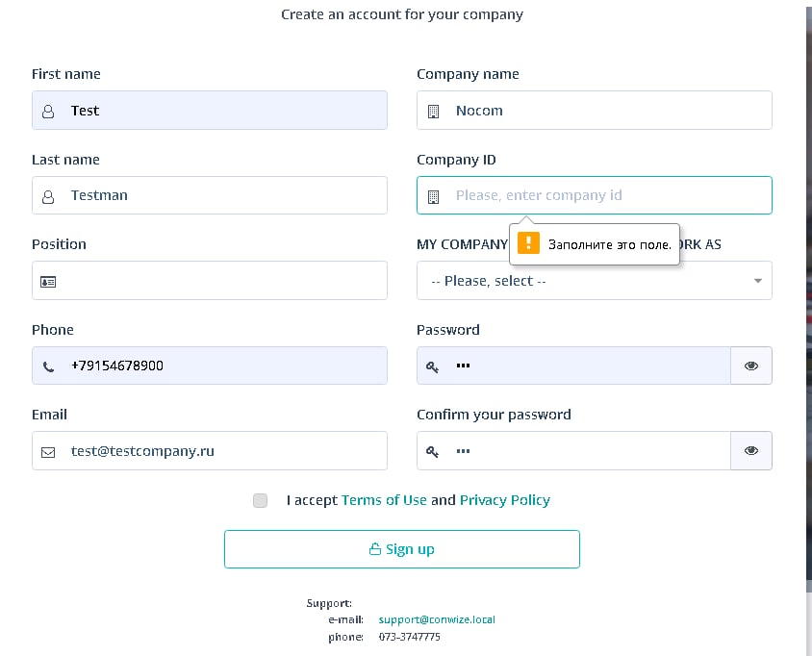Click the person icon in Last name field
This screenshot has height=656, width=812.
(x=48, y=197)
